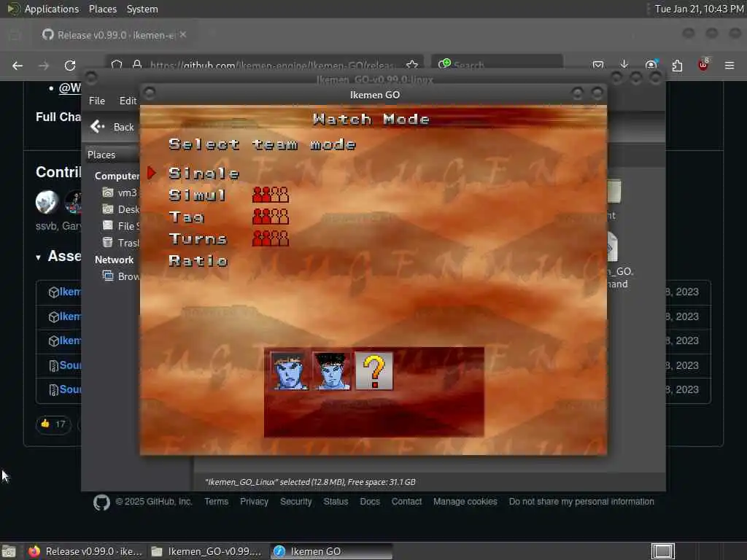Open System menu in top panel

coord(142,9)
